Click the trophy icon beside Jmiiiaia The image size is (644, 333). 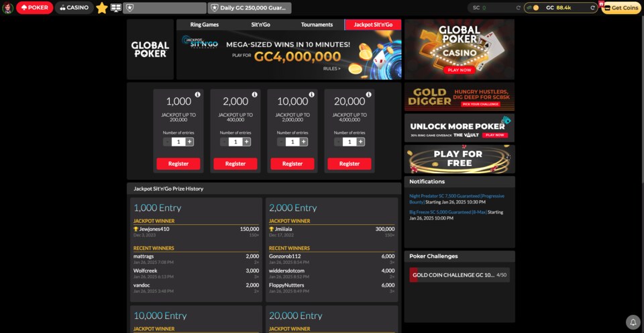click(272, 229)
